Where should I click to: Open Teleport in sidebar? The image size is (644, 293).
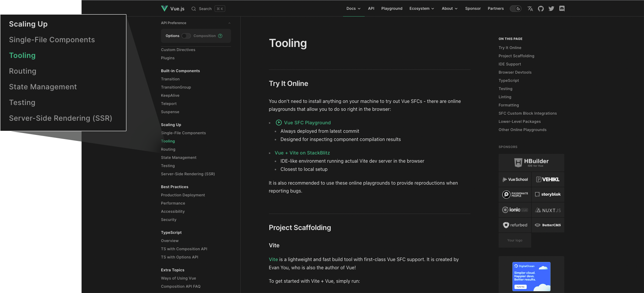click(169, 104)
